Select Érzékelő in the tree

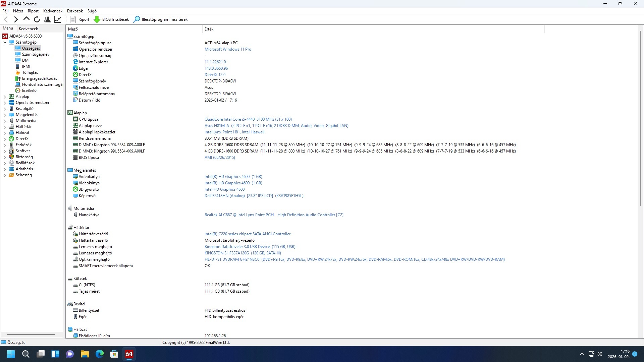point(29,90)
